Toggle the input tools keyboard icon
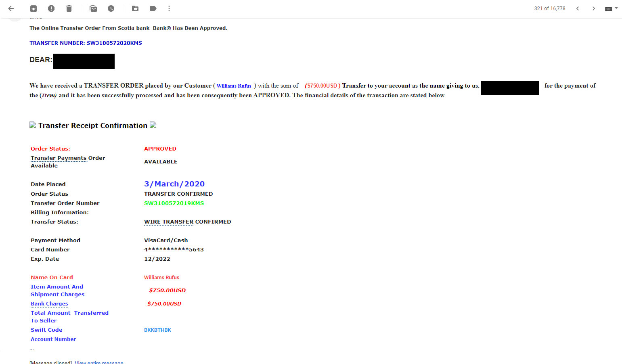Image resolution: width=622 pixels, height=364 pixels. tap(609, 9)
